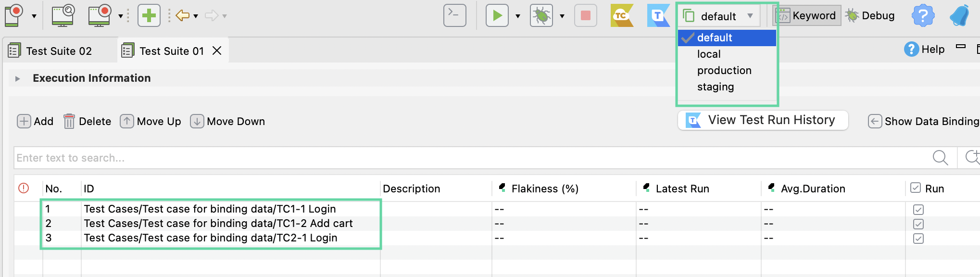Screen dimensions: 980x277
Task: Click the green Run play button
Action: tap(497, 16)
